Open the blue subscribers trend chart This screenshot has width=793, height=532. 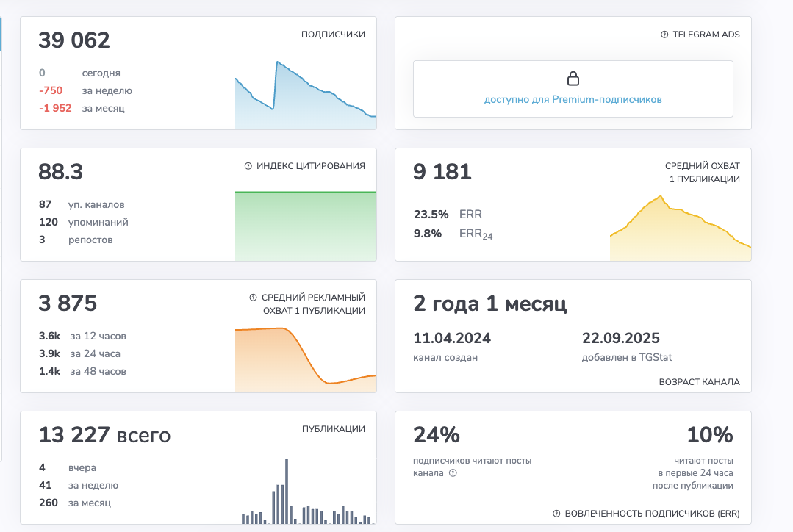[x=306, y=95]
